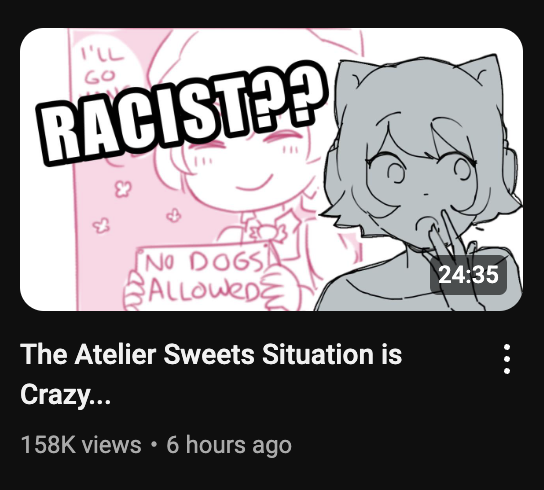Click the '6 hours ago' upload time
This screenshot has height=490, width=544.
[229, 445]
